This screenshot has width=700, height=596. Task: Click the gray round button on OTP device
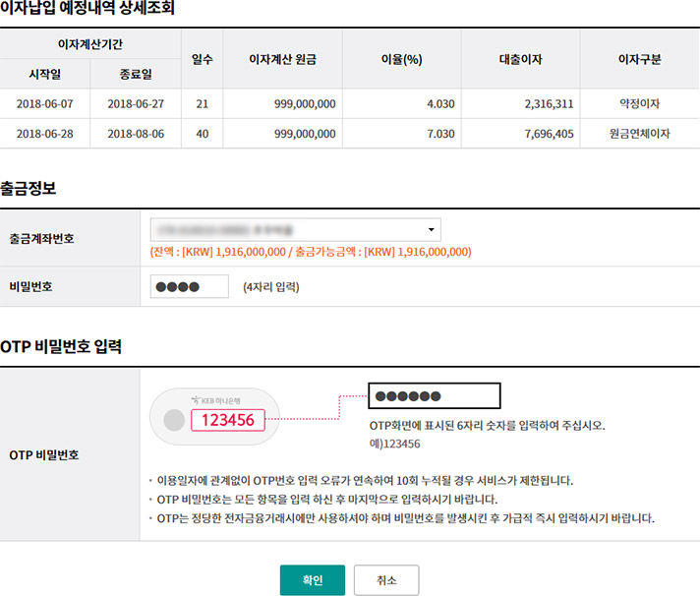pos(173,421)
